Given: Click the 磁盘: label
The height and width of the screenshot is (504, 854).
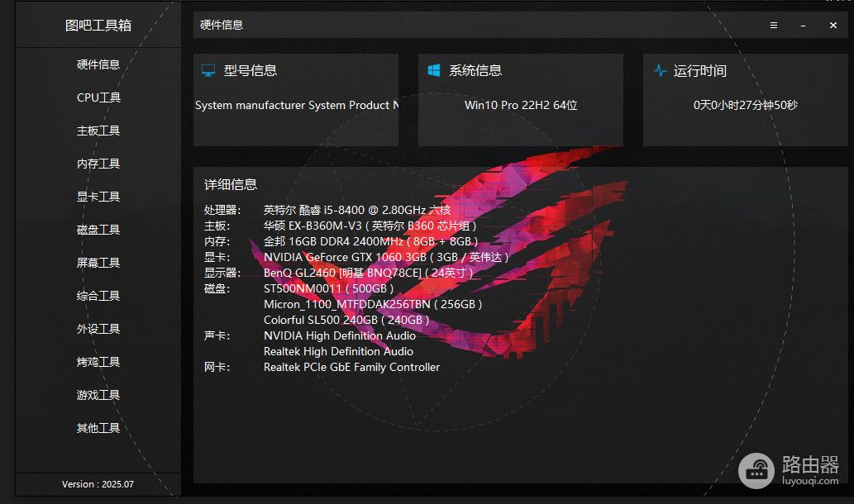Looking at the screenshot, I should [217, 288].
